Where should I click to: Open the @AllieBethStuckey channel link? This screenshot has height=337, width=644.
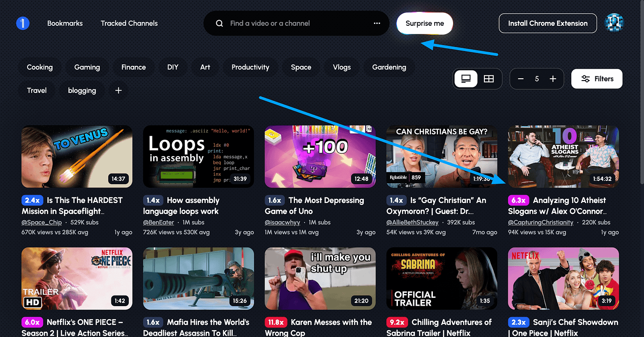413,222
